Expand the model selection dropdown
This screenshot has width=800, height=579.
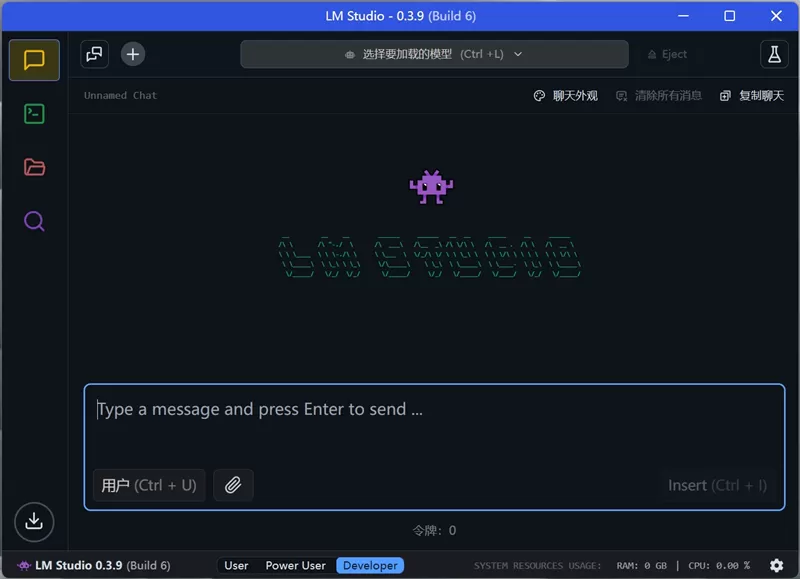pos(434,54)
